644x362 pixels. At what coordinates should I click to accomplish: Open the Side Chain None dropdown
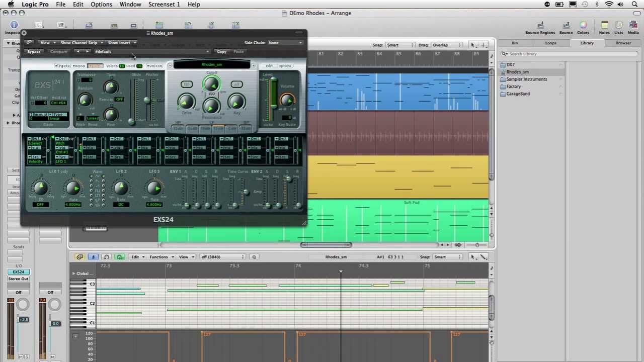pyautogui.click(x=285, y=43)
